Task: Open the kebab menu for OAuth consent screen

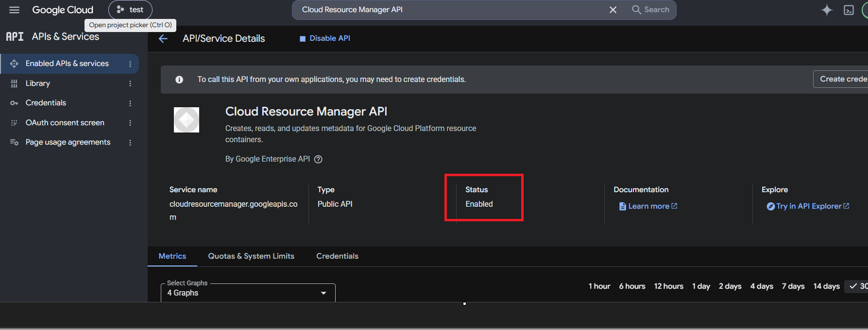Action: click(130, 123)
